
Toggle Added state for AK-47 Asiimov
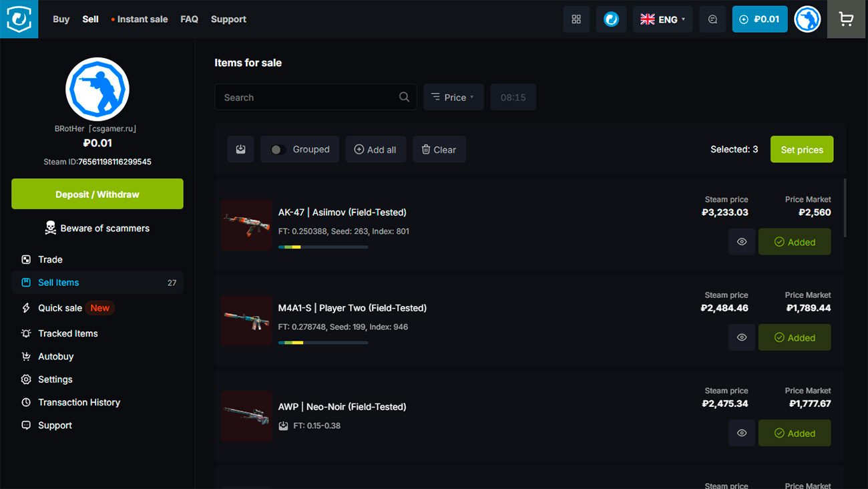pyautogui.click(x=795, y=242)
